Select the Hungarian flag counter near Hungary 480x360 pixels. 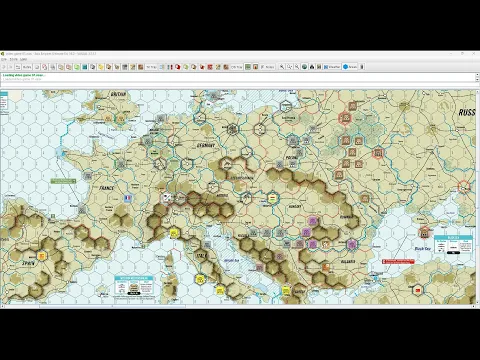point(272,199)
